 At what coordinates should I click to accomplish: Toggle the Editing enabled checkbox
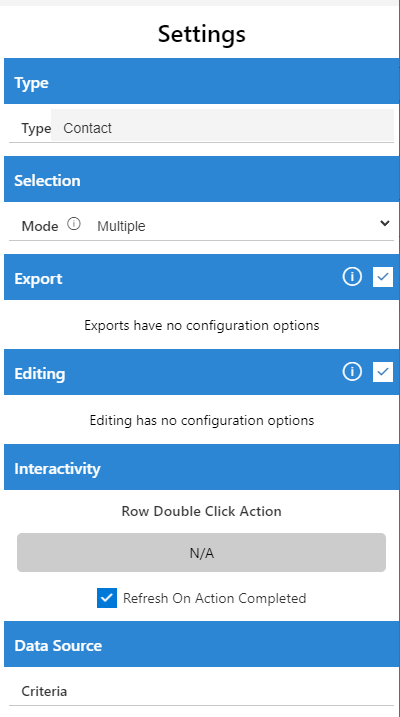click(x=383, y=372)
